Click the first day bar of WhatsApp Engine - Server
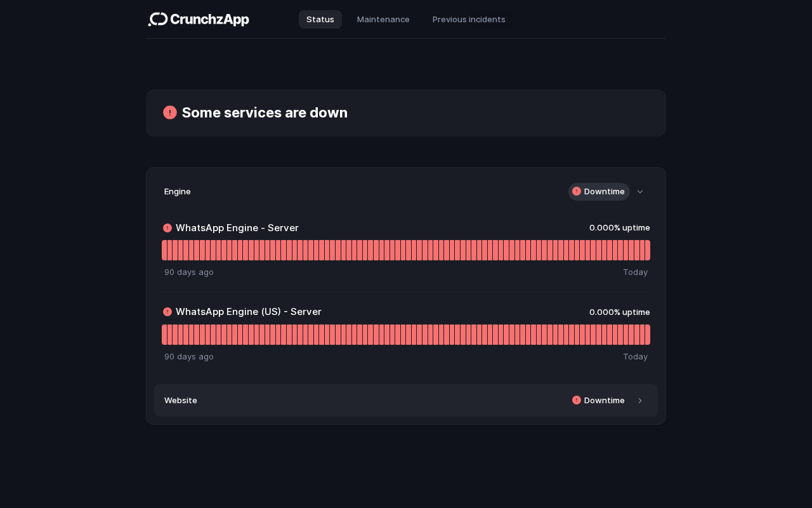812x508 pixels. 164,250
